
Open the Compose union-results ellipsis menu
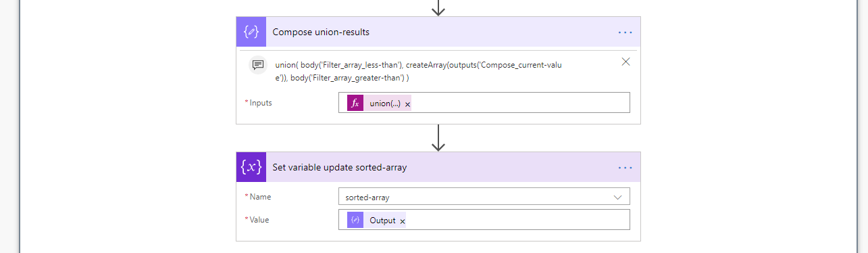625,32
